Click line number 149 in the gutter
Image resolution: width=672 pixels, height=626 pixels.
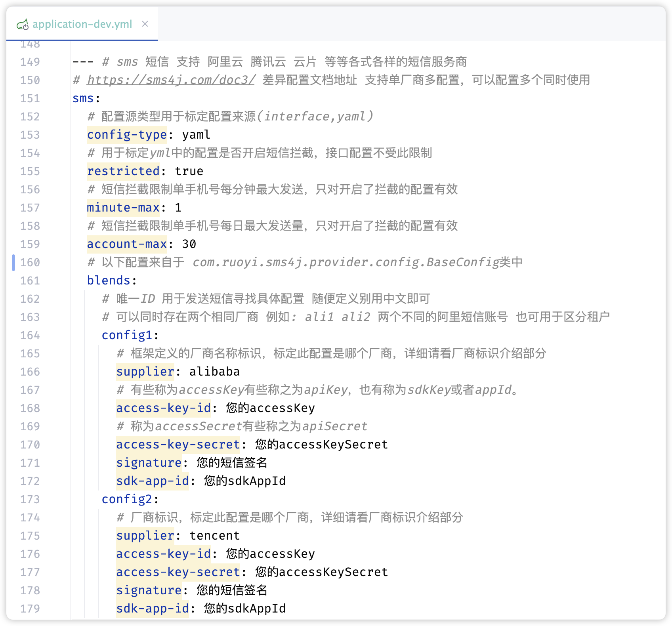(x=30, y=62)
